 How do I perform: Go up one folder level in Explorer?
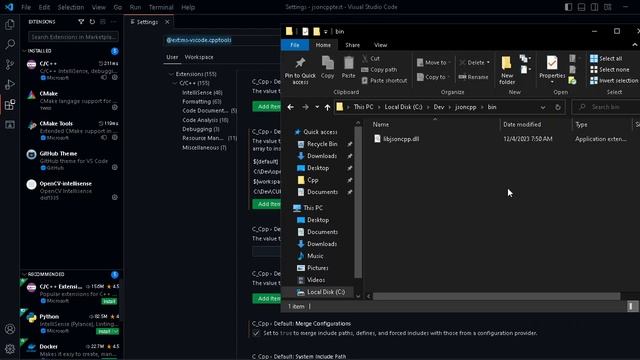tap(327, 107)
